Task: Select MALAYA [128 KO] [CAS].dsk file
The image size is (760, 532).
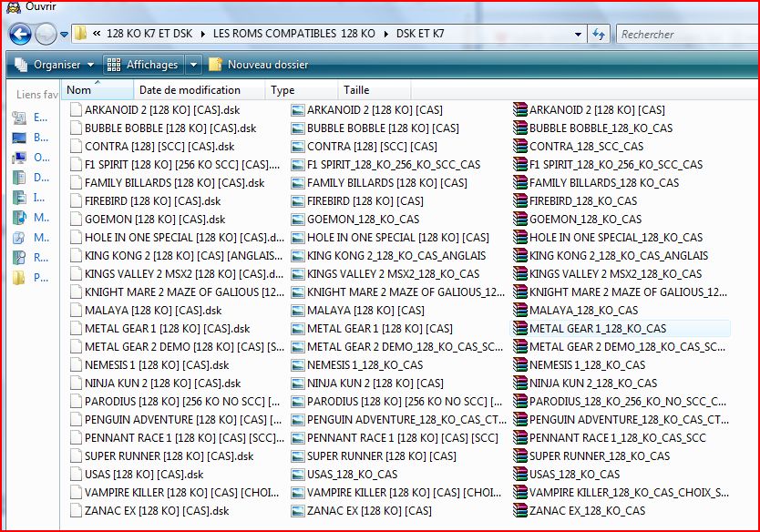Action: click(x=146, y=311)
